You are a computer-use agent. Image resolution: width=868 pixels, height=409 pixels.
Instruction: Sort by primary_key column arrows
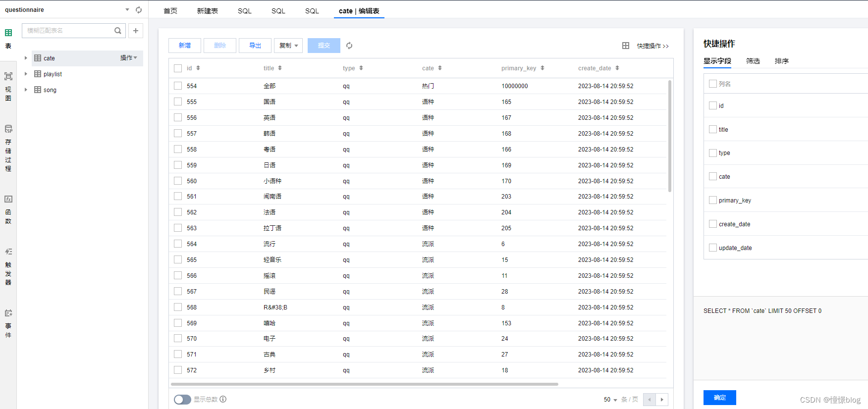tap(542, 68)
